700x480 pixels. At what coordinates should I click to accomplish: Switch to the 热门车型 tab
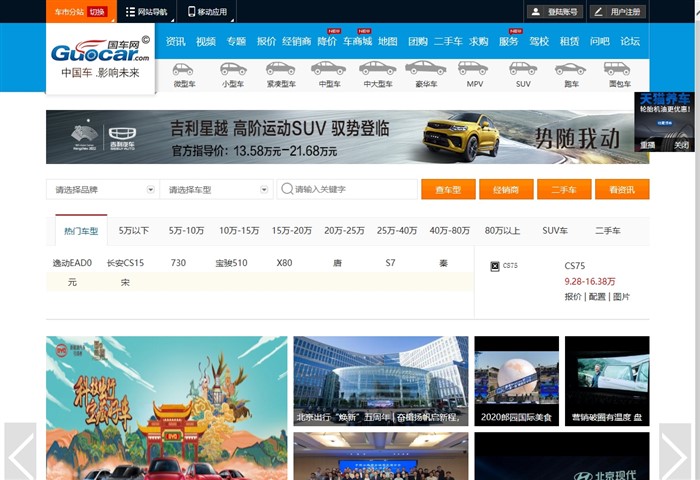(81, 230)
